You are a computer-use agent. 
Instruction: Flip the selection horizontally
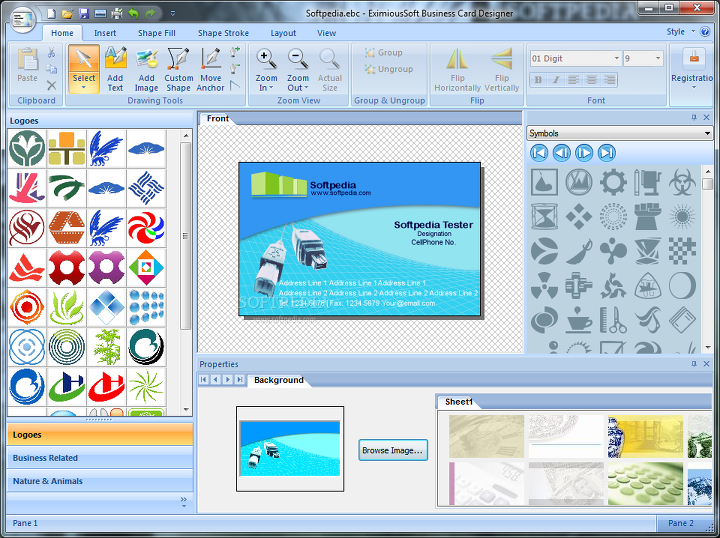coord(457,69)
